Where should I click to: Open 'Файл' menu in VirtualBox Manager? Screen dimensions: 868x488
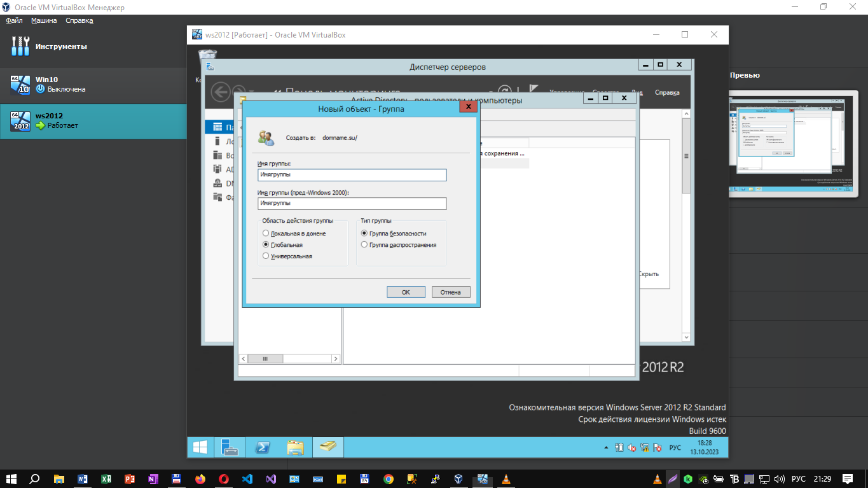point(14,20)
